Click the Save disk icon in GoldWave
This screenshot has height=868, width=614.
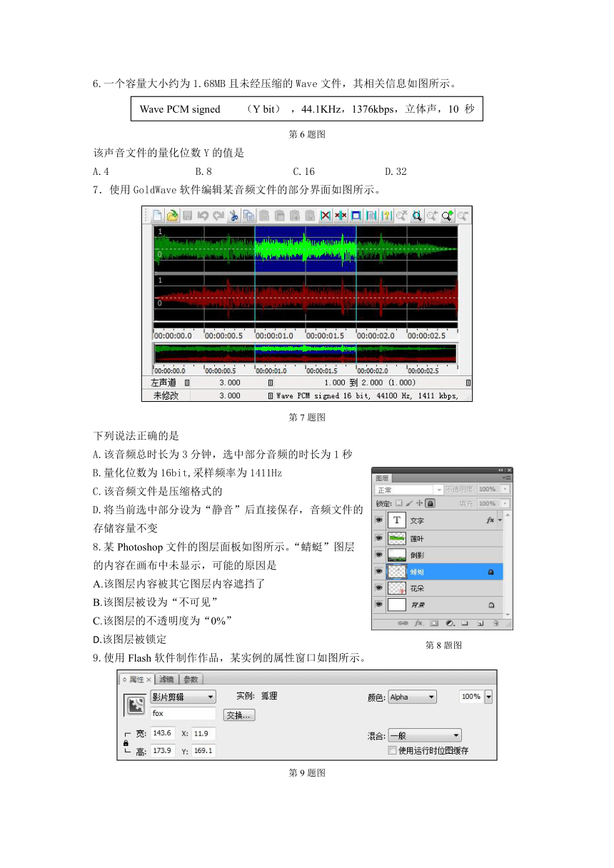187,215
